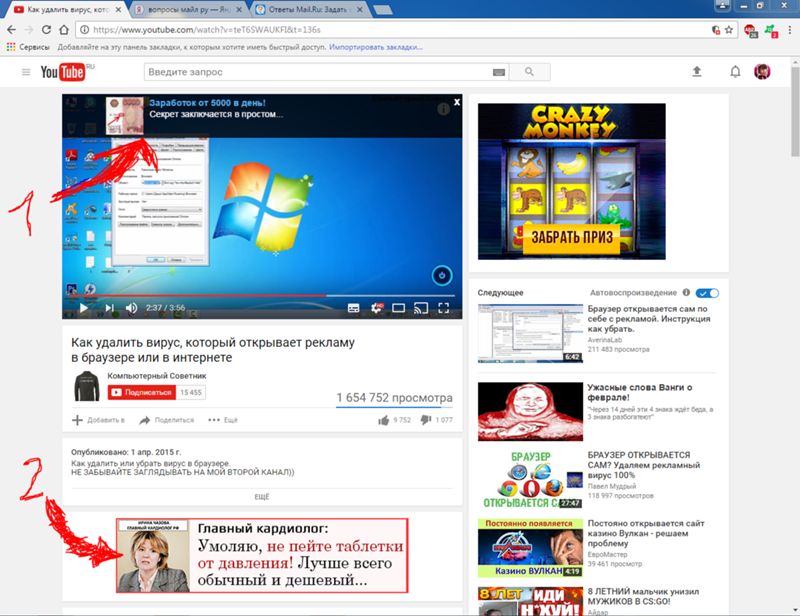The height and width of the screenshot is (616, 800).
Task: Open the YouTube guide hamburger menu
Action: click(x=26, y=72)
